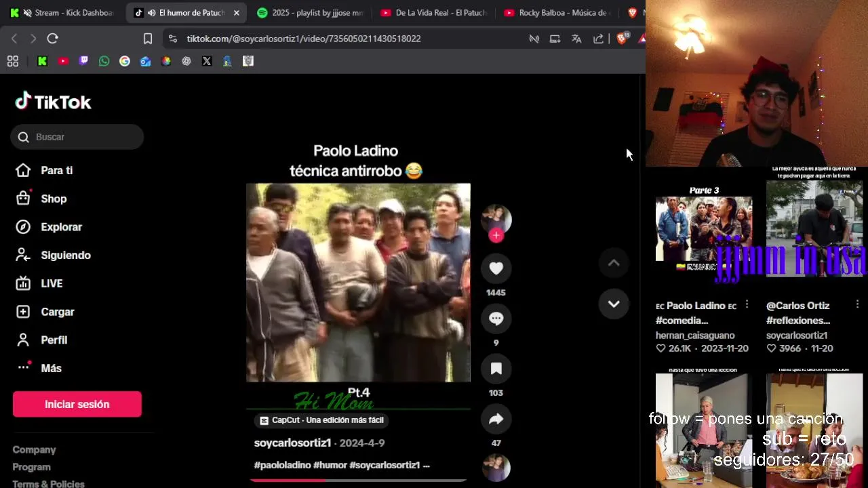Open the translate page icon

(x=576, y=39)
